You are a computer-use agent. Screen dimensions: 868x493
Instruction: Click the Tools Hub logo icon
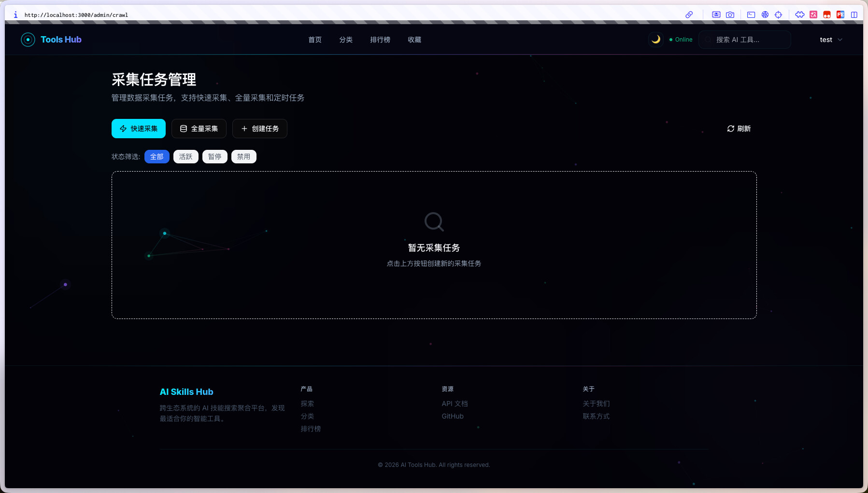[28, 40]
